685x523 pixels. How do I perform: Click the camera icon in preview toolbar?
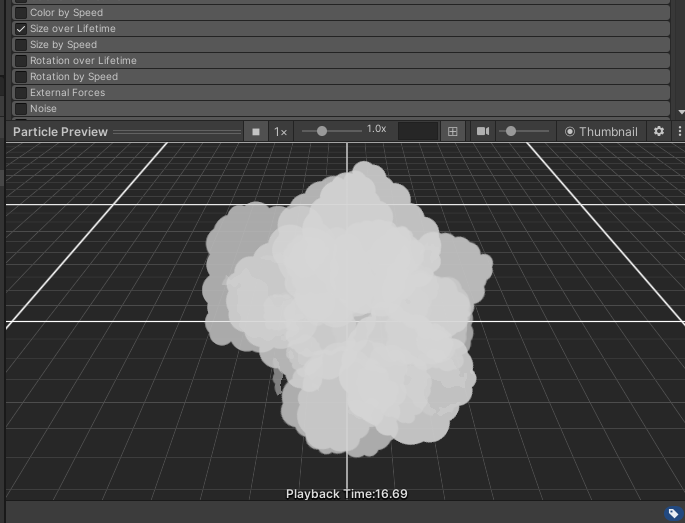[x=483, y=131]
